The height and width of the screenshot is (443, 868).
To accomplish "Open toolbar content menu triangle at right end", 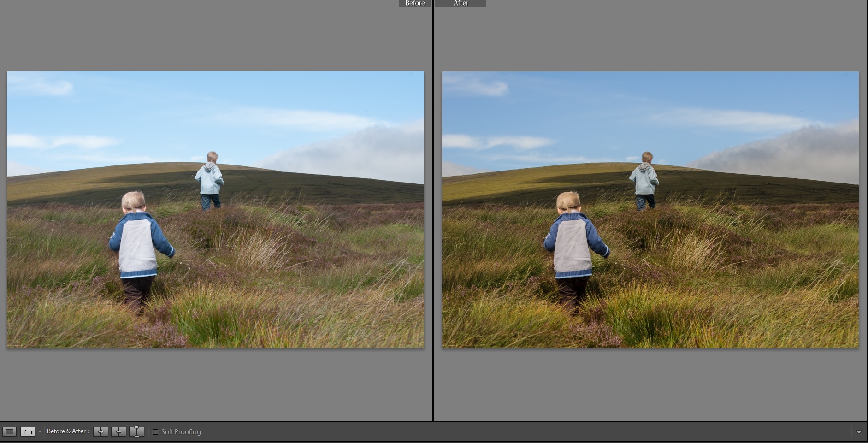I will point(859,432).
